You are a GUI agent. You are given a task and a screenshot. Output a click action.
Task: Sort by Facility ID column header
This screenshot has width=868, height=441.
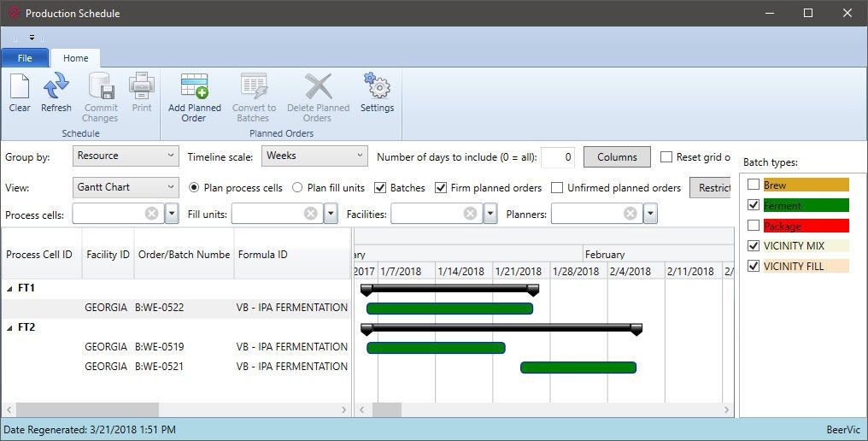tap(108, 255)
